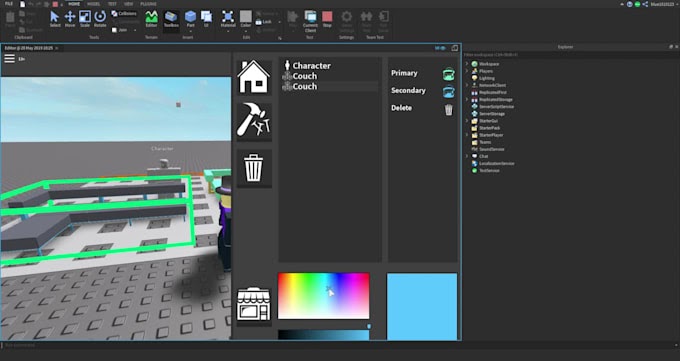This screenshot has width=680, height=361.
Task: Expand the ReplicatedStorage node in Explorer
Action: [x=467, y=99]
